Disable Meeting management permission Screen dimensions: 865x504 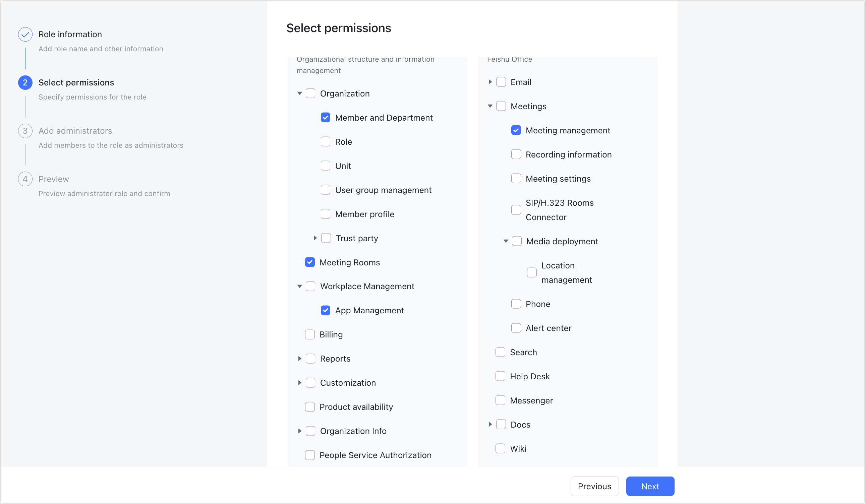[x=516, y=130]
